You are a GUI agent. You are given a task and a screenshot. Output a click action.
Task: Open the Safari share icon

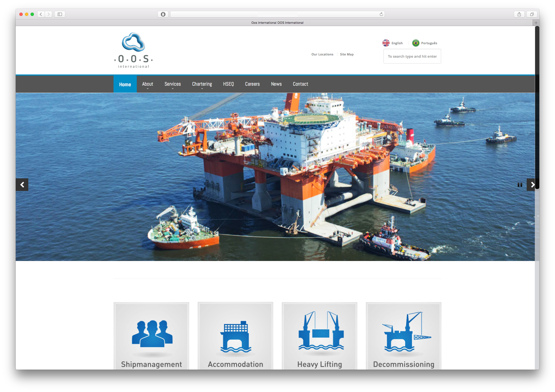[x=519, y=14]
